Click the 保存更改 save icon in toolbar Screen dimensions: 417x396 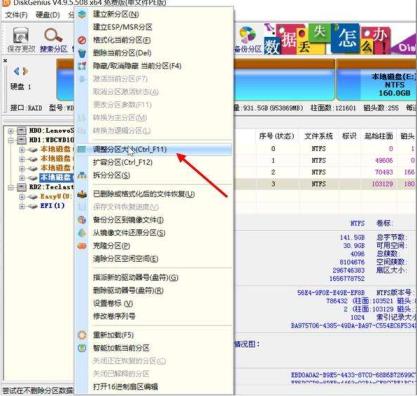point(21,35)
